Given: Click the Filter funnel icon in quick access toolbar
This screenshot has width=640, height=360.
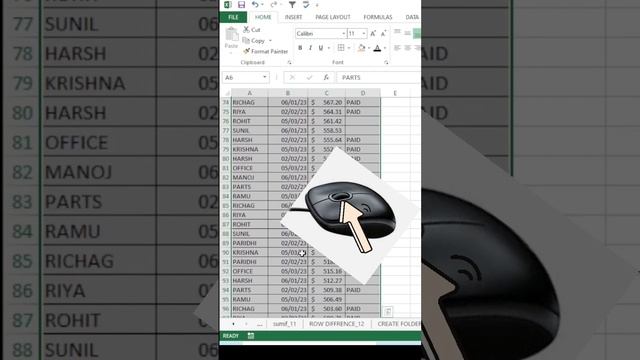Looking at the screenshot, I should pos(292,4).
